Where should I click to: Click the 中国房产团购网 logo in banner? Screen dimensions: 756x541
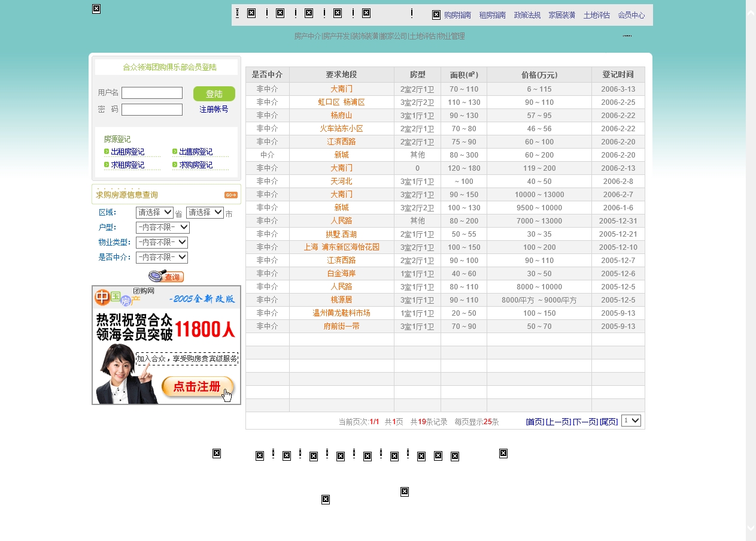click(x=125, y=296)
